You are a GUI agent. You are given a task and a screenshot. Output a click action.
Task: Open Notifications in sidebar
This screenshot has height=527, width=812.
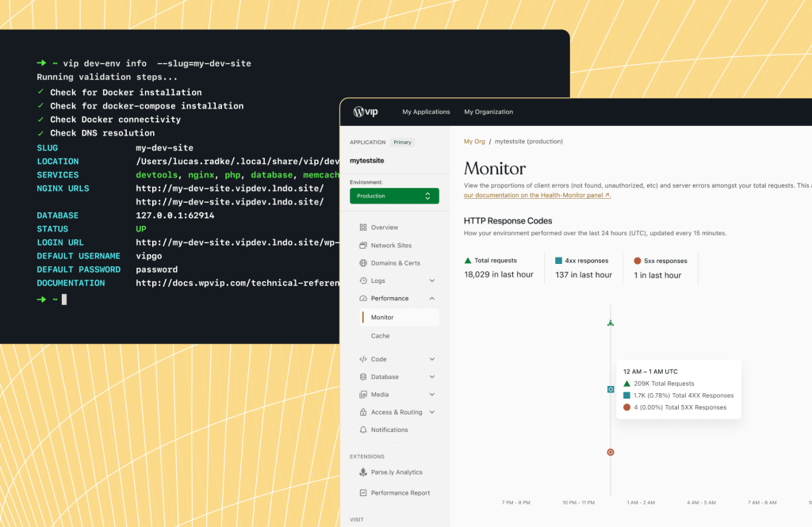(389, 430)
